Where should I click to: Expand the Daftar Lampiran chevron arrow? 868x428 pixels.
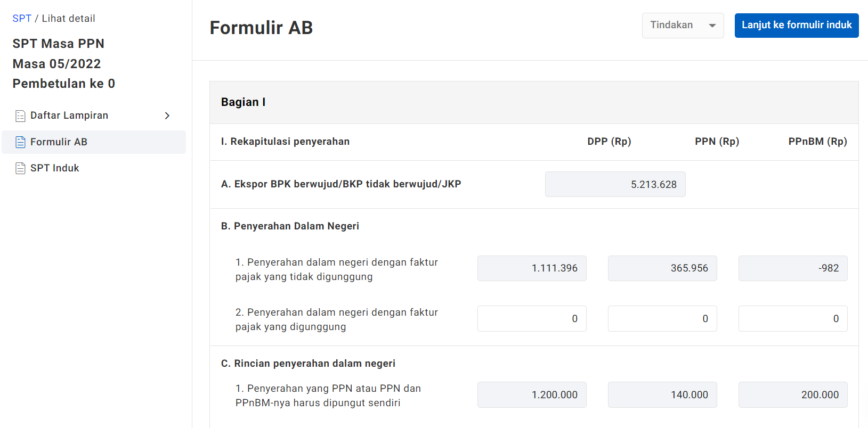167,116
